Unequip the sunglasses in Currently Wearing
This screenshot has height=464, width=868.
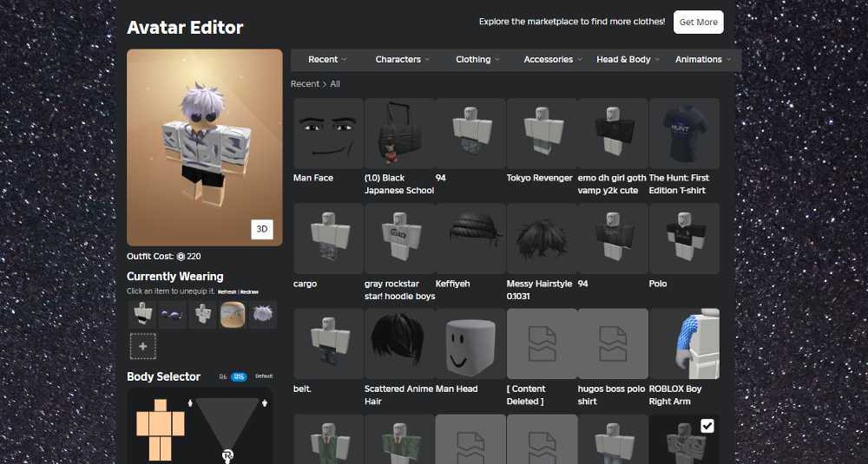pos(173,315)
